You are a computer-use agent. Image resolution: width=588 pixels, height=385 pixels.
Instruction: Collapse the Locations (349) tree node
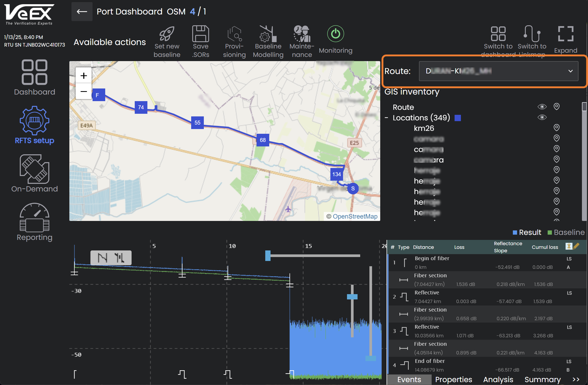[386, 118]
